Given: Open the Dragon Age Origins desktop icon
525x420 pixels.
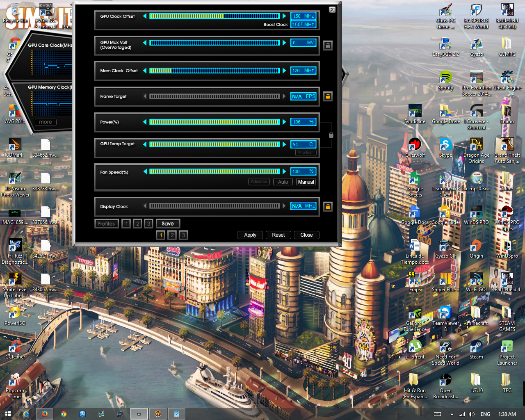Looking at the screenshot, I should 476,151.
